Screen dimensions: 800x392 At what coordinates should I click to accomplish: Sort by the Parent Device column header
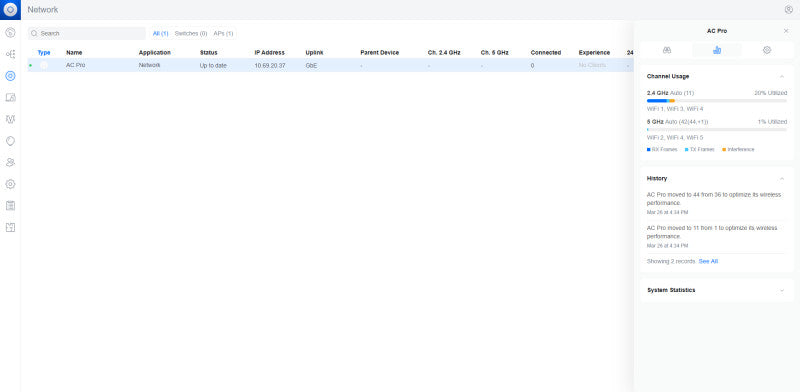pos(380,53)
